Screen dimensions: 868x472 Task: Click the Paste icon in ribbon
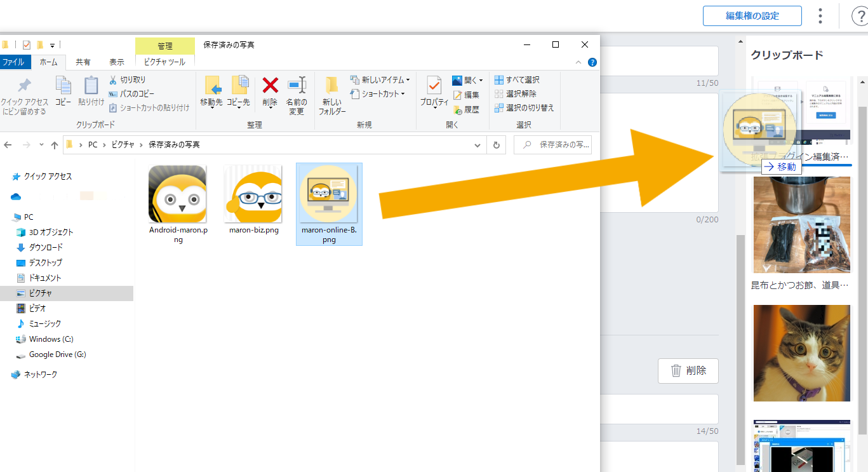(91, 86)
